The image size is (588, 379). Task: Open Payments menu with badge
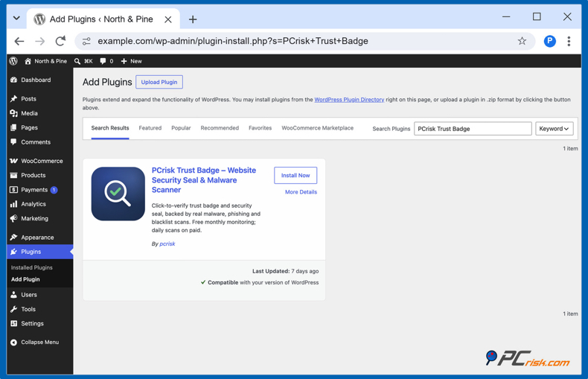click(x=39, y=189)
